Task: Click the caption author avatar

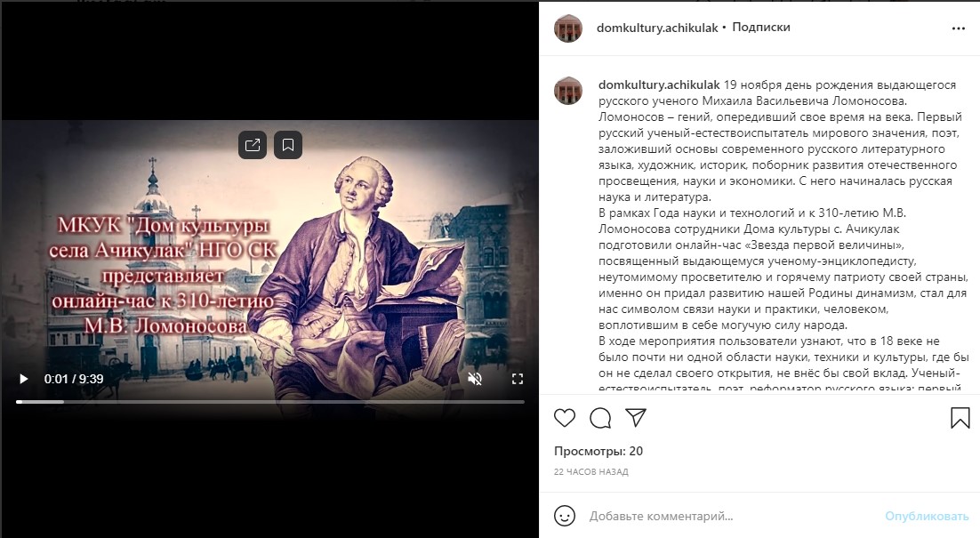Action: coord(568,91)
